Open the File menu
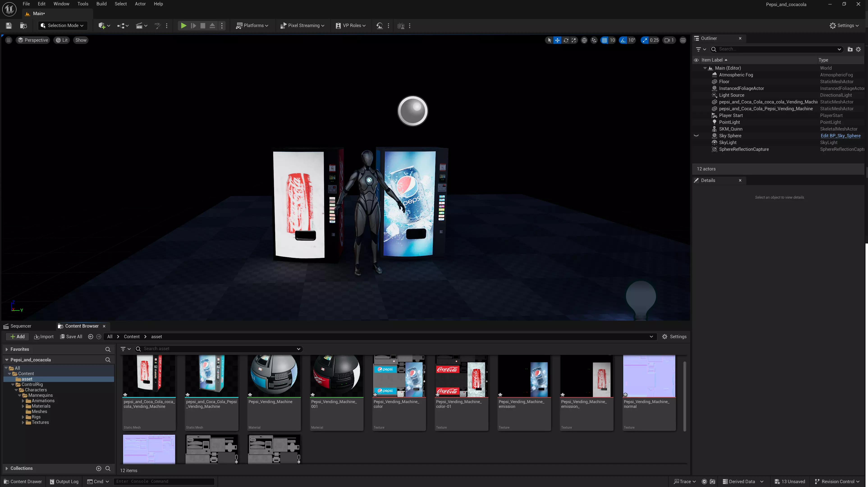The width and height of the screenshot is (868, 487). (26, 4)
